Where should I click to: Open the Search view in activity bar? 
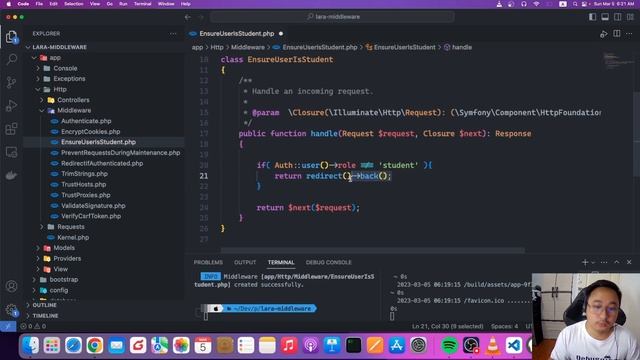[x=11, y=60]
